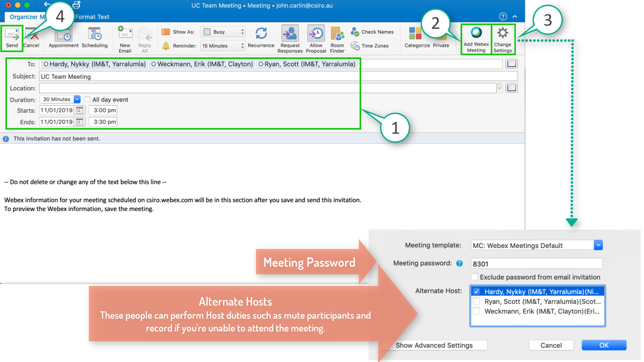
Task: Switch to the Format Text tab
Action: pyautogui.click(x=92, y=17)
